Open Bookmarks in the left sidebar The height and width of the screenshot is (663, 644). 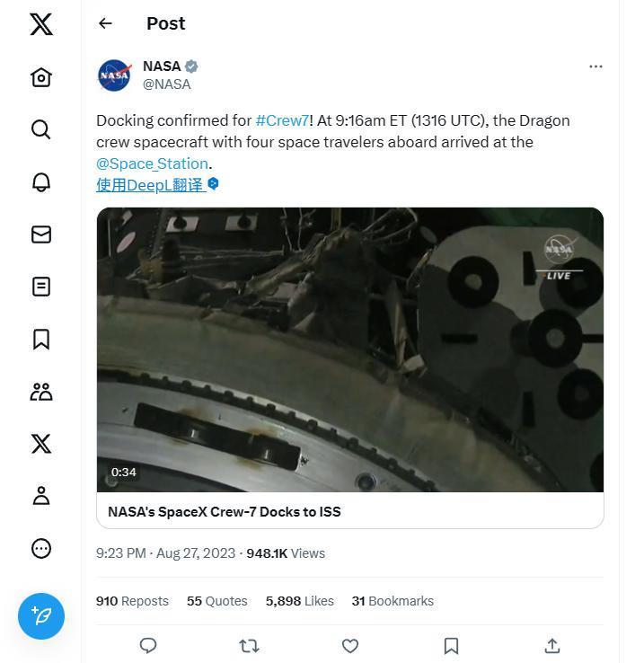pyautogui.click(x=41, y=339)
